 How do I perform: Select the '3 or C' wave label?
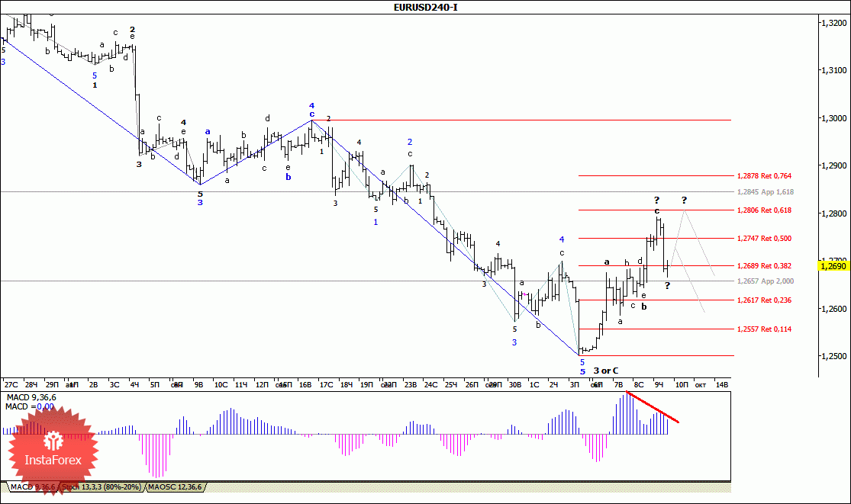point(606,371)
